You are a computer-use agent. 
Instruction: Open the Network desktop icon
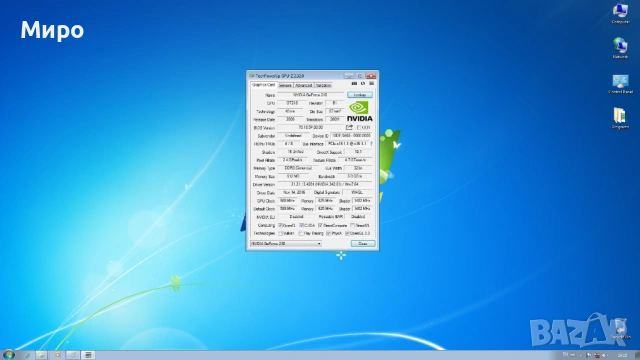pyautogui.click(x=620, y=48)
